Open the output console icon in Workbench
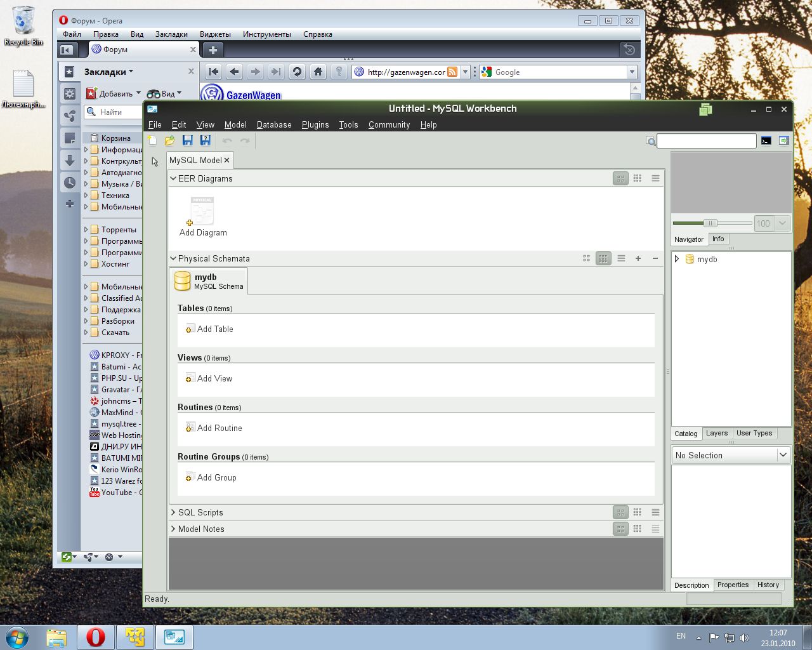Image resolution: width=812 pixels, height=650 pixels. pos(766,141)
